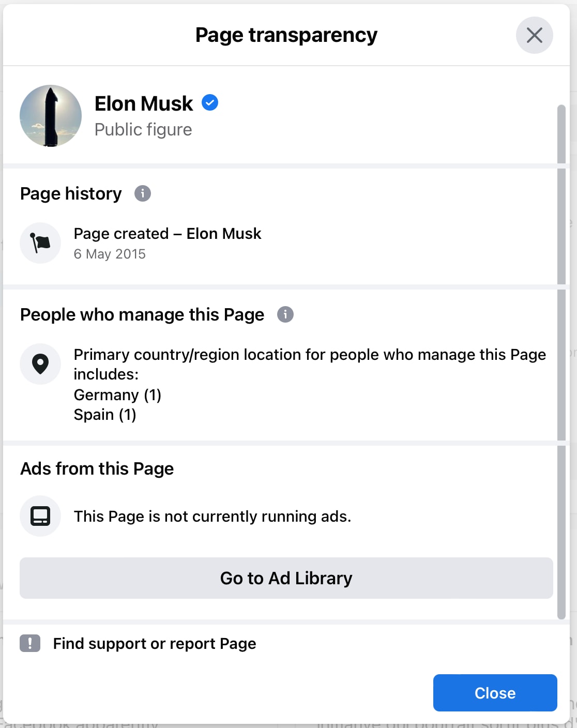577x728 pixels.
Task: Open Find support or report Page
Action: pos(155,644)
